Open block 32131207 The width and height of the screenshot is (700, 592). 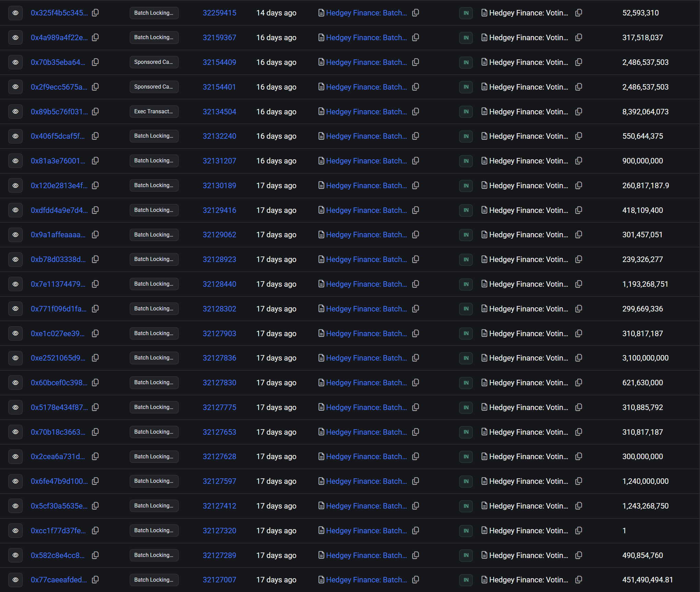click(x=220, y=161)
